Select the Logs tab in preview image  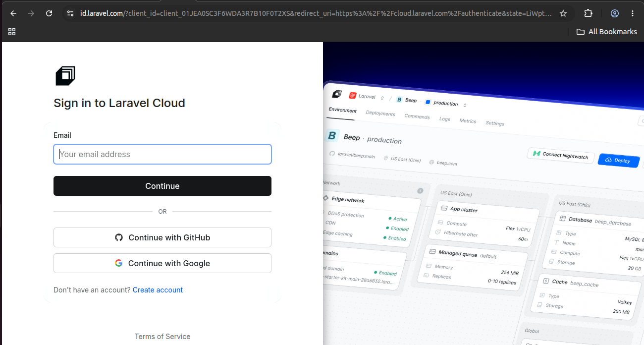(x=444, y=119)
